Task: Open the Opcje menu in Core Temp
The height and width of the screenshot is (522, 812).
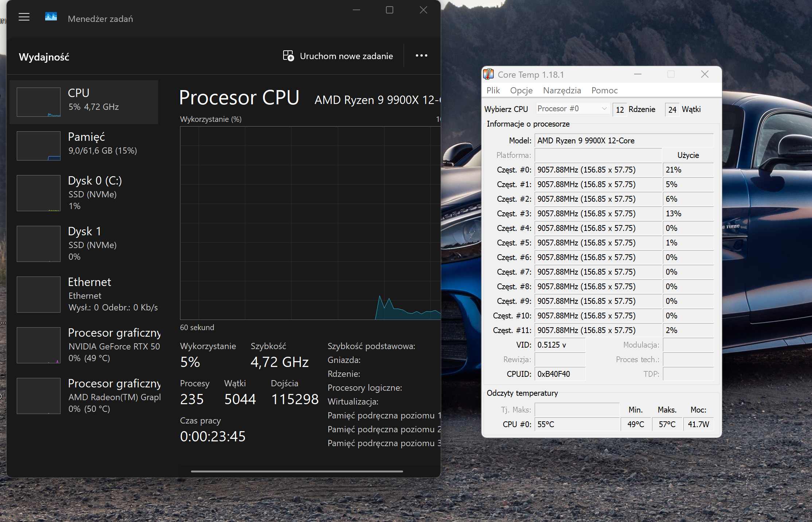Action: pos(521,90)
